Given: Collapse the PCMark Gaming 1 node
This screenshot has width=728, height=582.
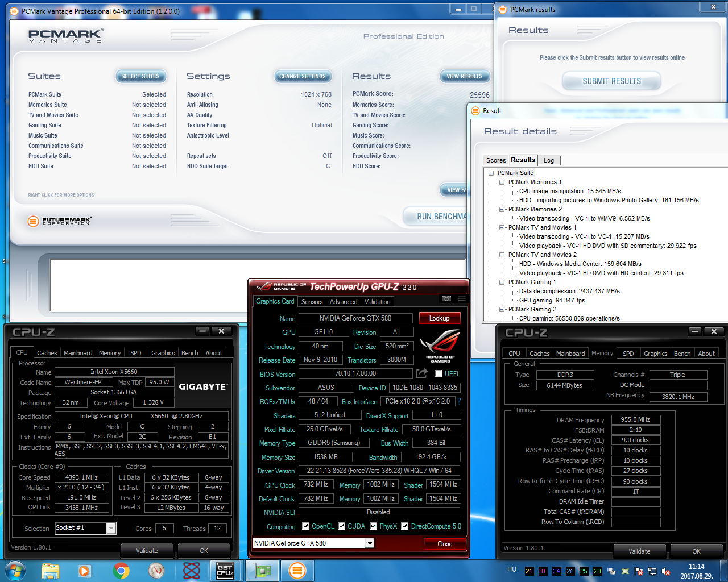Looking at the screenshot, I should click(502, 282).
